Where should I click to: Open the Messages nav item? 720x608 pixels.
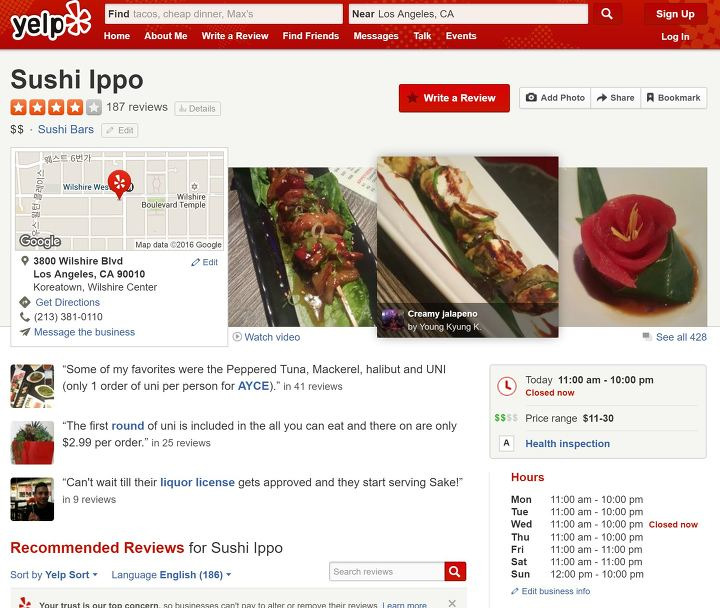pyautogui.click(x=376, y=36)
